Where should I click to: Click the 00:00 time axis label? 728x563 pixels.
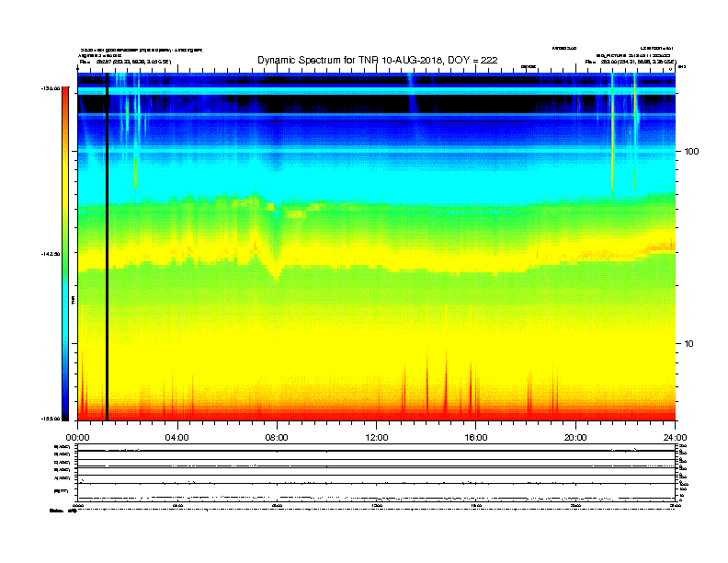77,438
